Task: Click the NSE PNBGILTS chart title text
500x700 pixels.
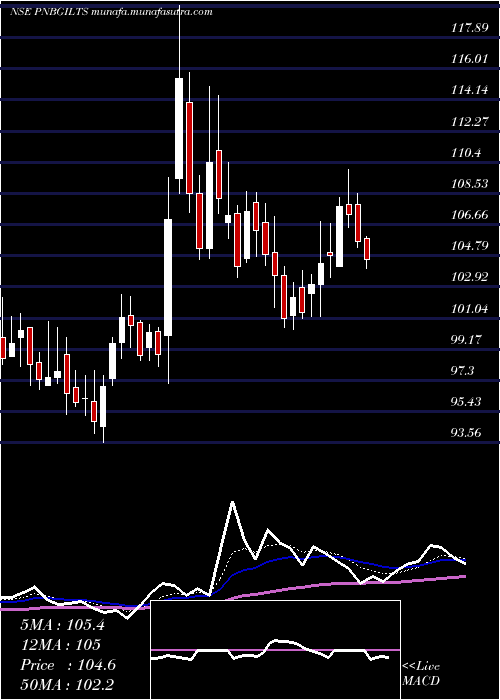Action: tap(111, 12)
